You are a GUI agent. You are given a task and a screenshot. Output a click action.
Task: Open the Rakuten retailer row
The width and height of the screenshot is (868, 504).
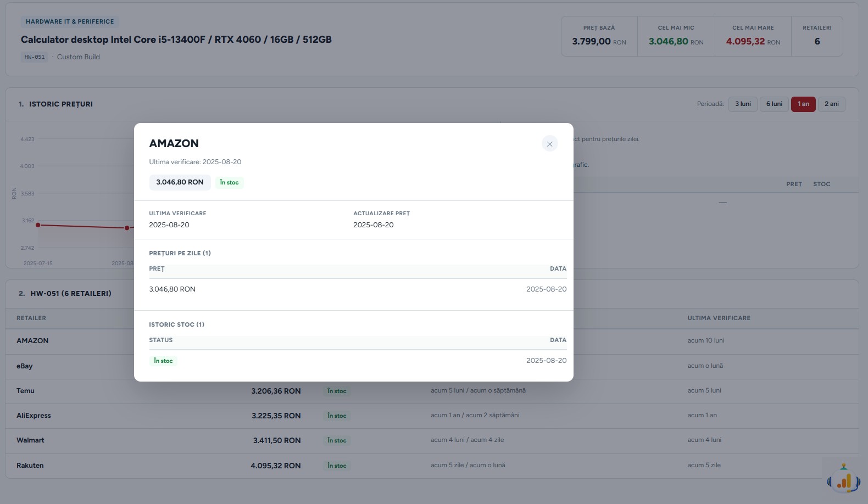pyautogui.click(x=432, y=466)
